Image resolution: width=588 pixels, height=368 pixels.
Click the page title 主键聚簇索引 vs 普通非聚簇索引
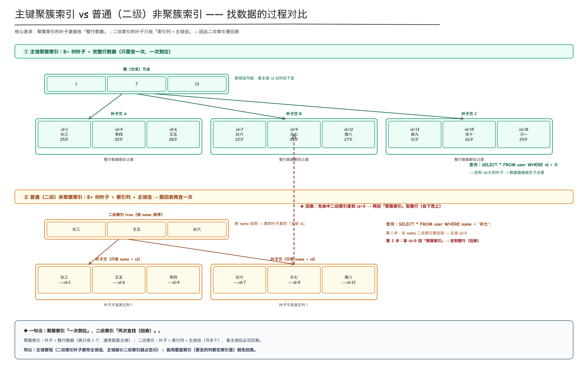161,14
